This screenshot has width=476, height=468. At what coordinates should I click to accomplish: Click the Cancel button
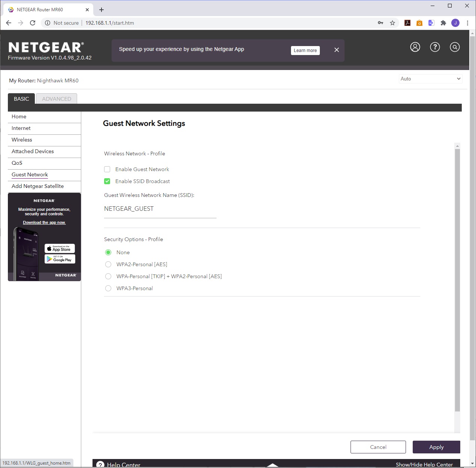(378, 447)
